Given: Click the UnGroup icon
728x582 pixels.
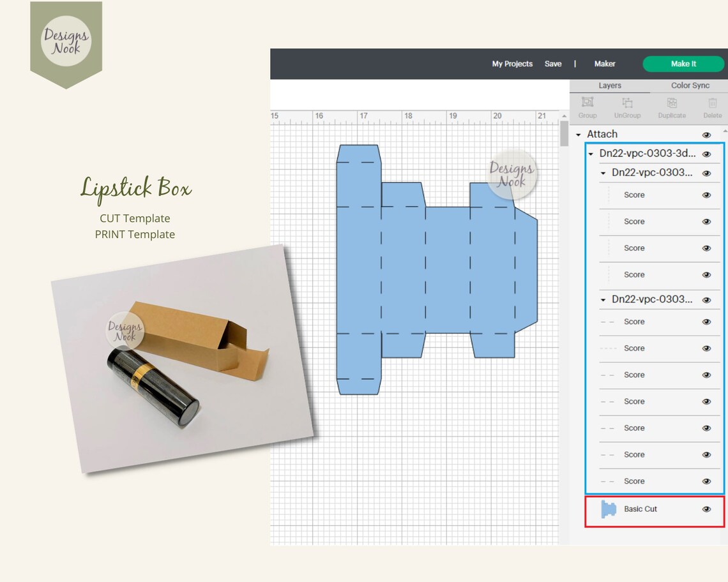Looking at the screenshot, I should pyautogui.click(x=627, y=103).
